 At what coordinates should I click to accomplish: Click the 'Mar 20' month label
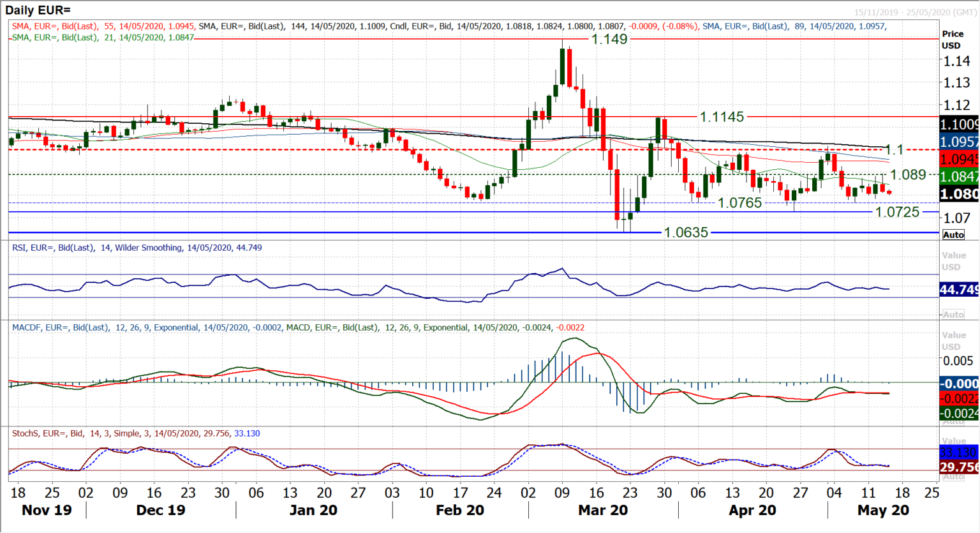[x=602, y=511]
